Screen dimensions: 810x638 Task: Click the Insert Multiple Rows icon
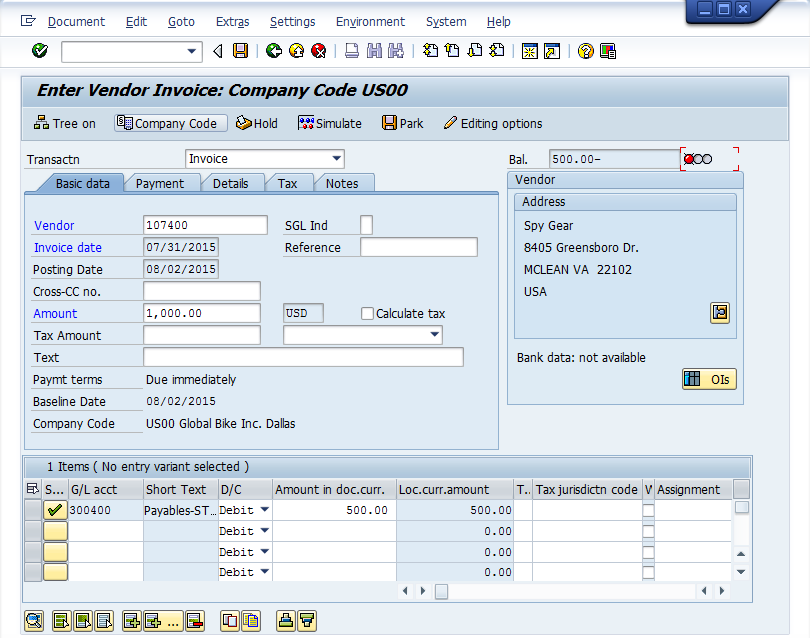pyautogui.click(x=162, y=620)
